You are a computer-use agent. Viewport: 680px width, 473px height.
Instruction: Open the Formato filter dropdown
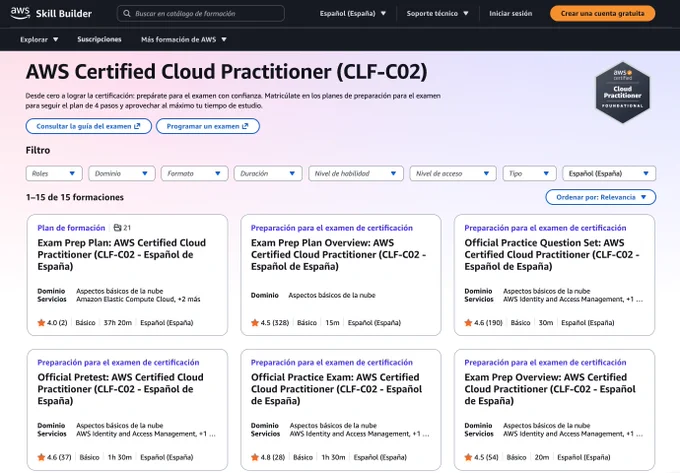194,173
